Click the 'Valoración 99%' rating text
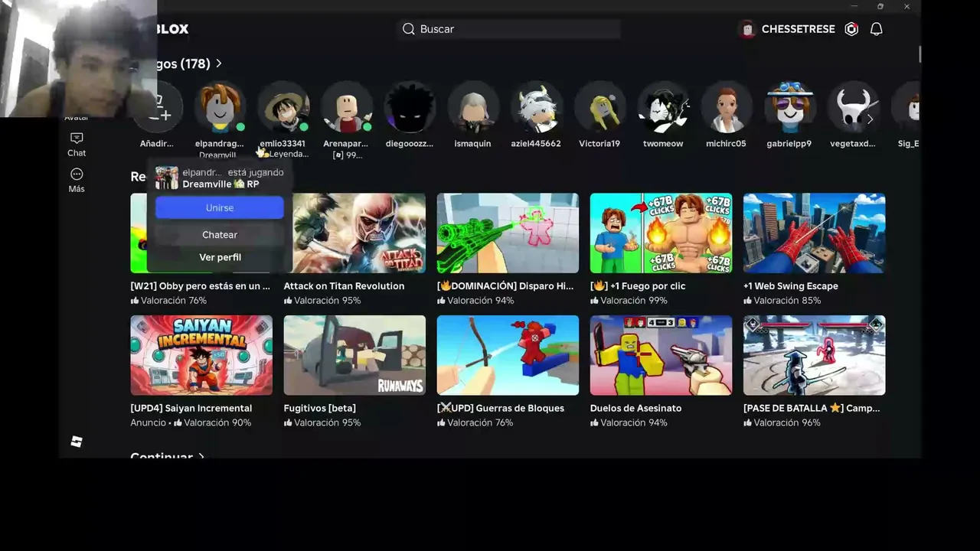 634,301
